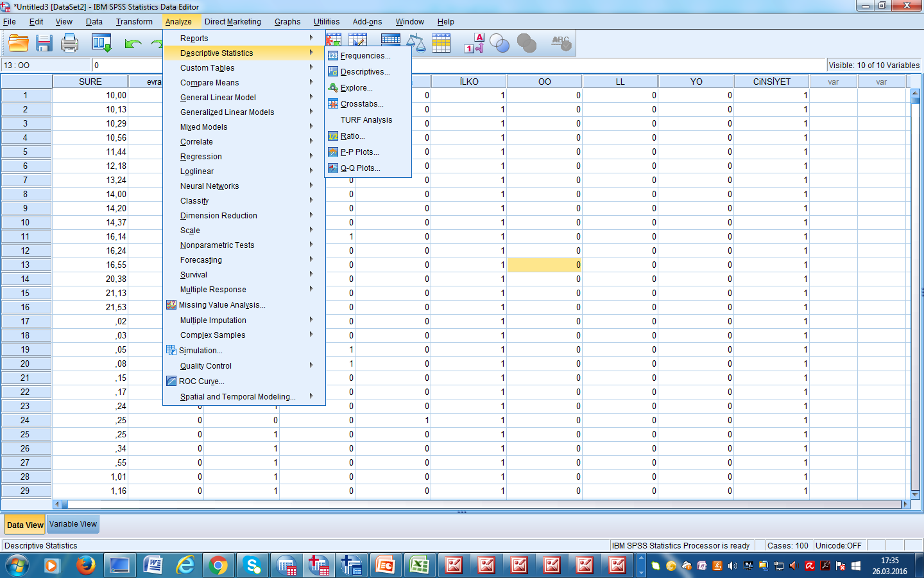The height and width of the screenshot is (578, 924).
Task: Click the Windows Start button
Action: tap(18, 565)
